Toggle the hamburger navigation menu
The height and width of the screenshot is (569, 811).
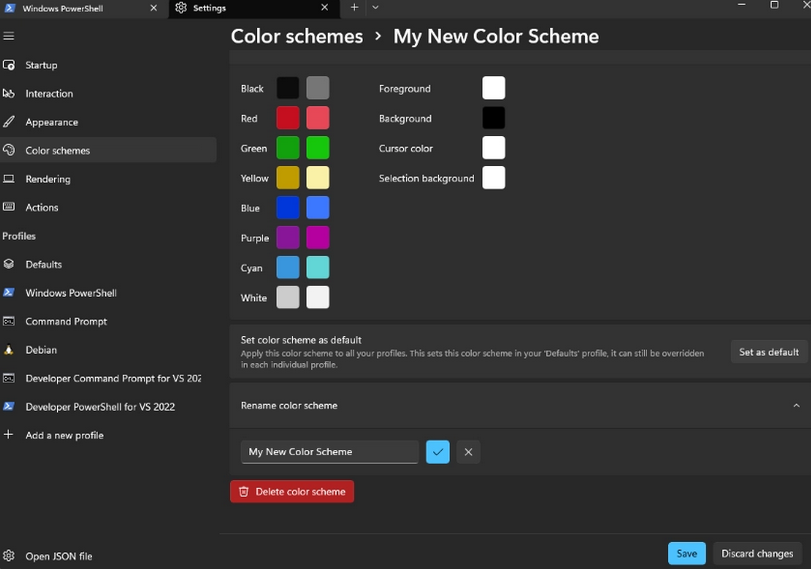pos(8,36)
